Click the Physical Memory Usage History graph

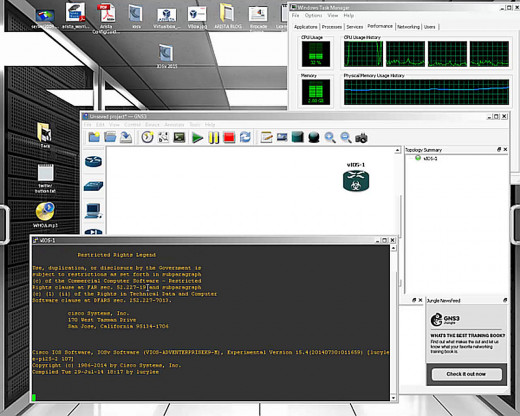point(426,92)
